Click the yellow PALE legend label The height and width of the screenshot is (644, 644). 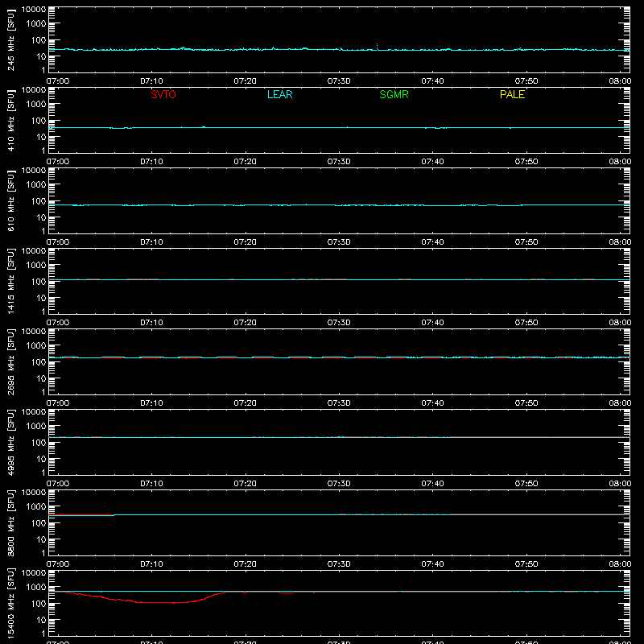click(x=512, y=94)
